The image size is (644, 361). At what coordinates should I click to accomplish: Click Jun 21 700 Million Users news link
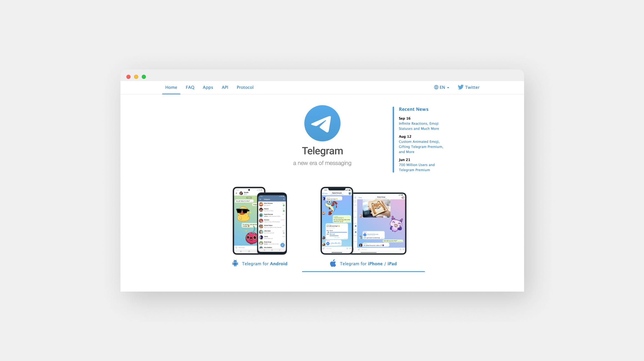pos(417,167)
